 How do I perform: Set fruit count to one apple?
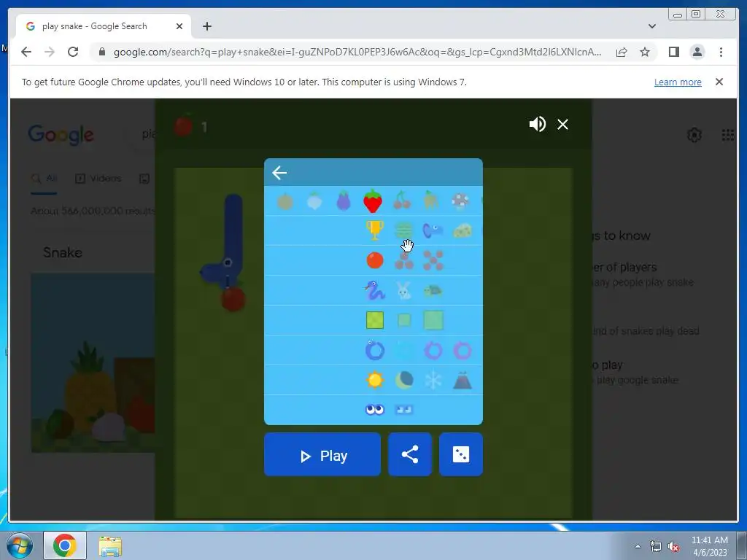tap(375, 260)
